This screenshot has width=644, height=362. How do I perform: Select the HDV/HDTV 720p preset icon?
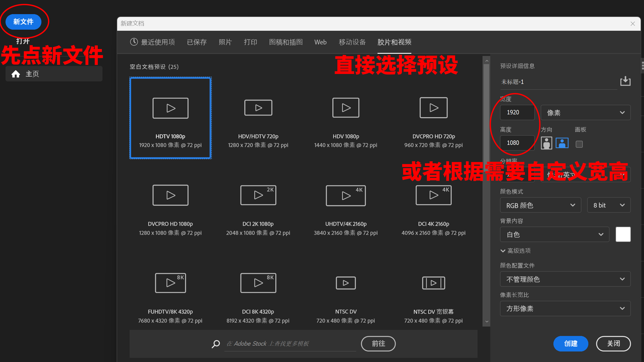click(258, 108)
